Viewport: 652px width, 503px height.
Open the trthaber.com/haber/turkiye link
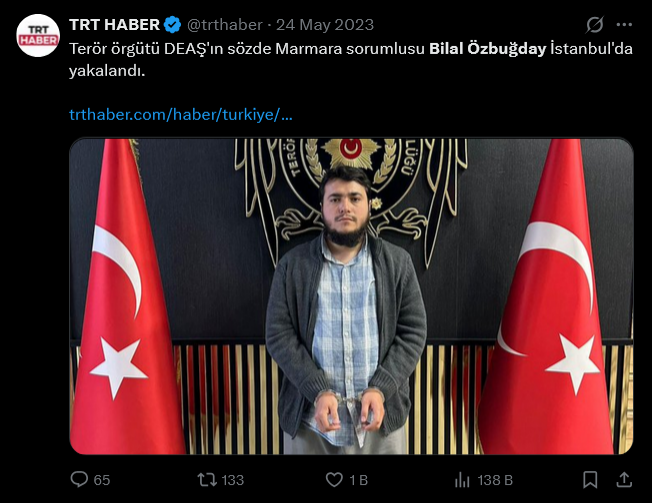(x=181, y=114)
